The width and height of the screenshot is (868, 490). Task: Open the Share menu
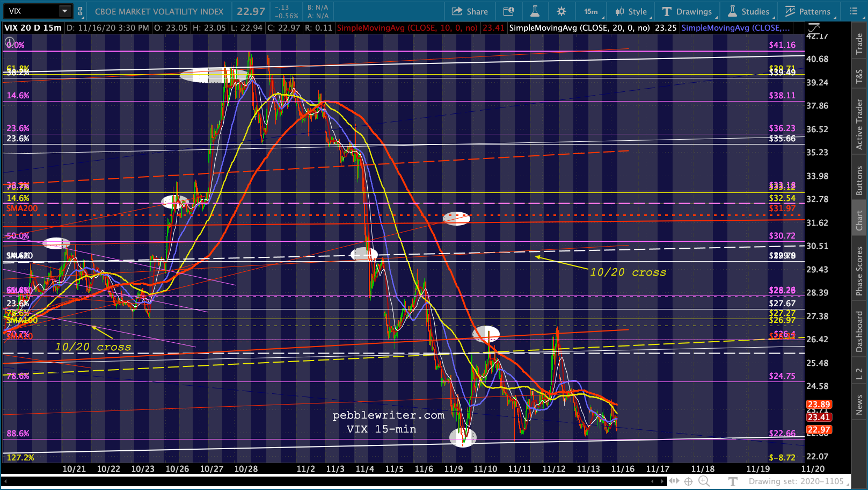click(x=470, y=11)
